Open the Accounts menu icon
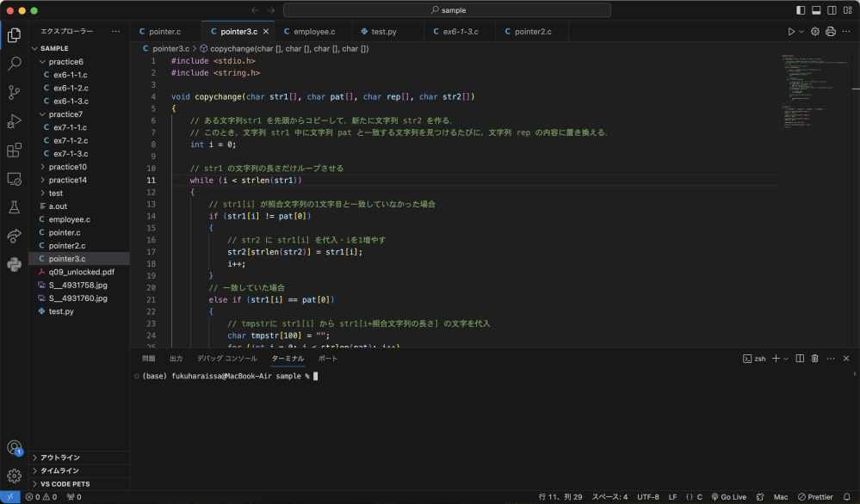The image size is (860, 504). point(15,447)
